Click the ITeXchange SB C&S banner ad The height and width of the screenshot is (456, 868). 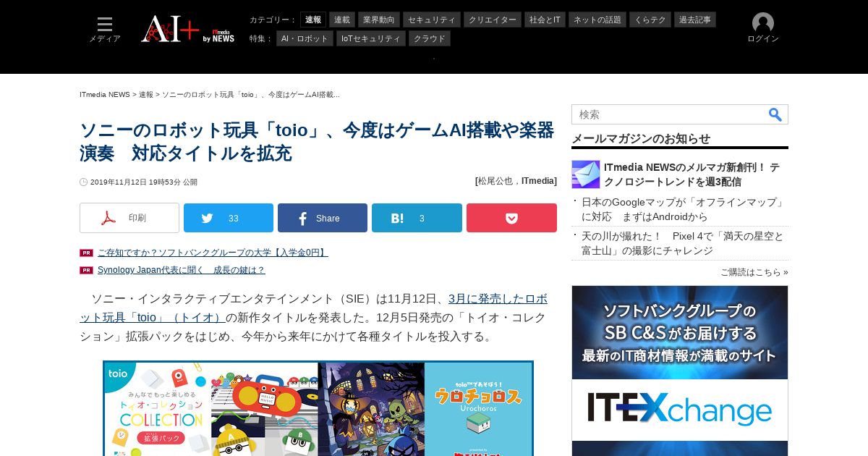pyautogui.click(x=680, y=371)
